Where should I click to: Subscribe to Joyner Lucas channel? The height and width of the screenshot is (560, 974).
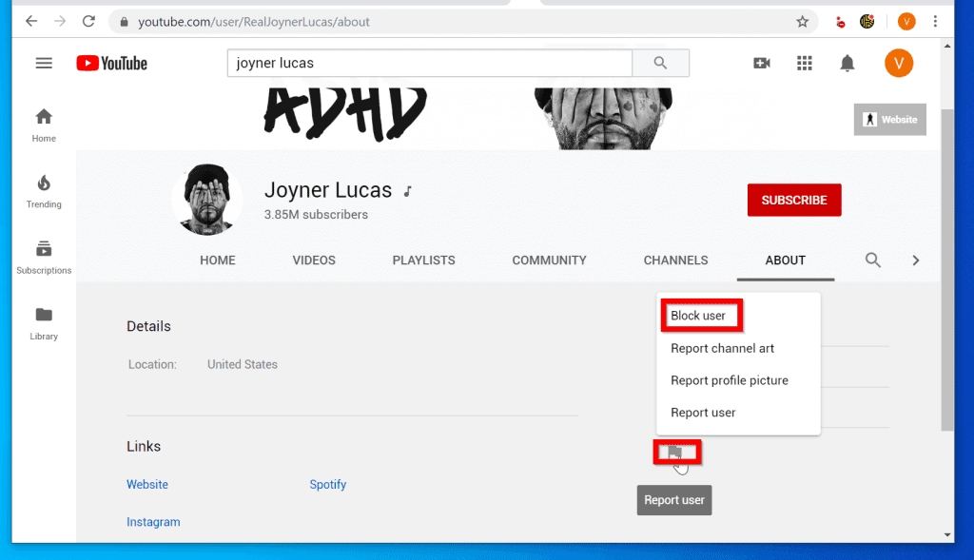(794, 200)
